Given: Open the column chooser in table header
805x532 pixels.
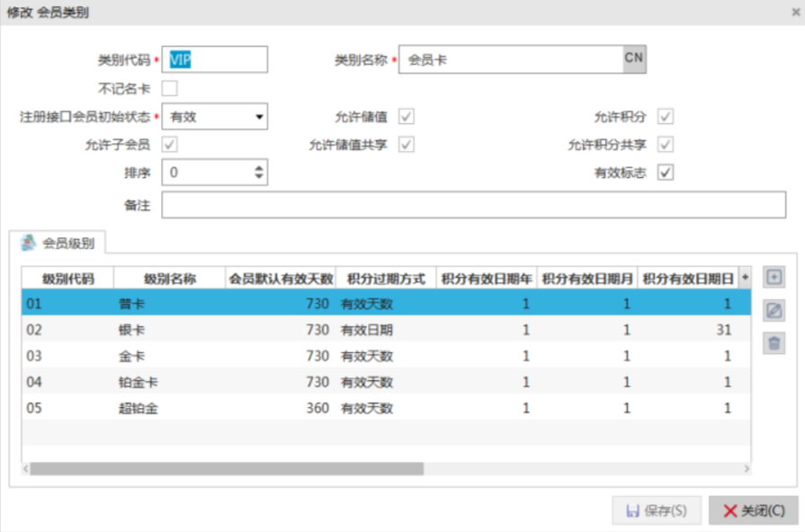Looking at the screenshot, I should point(745,278).
